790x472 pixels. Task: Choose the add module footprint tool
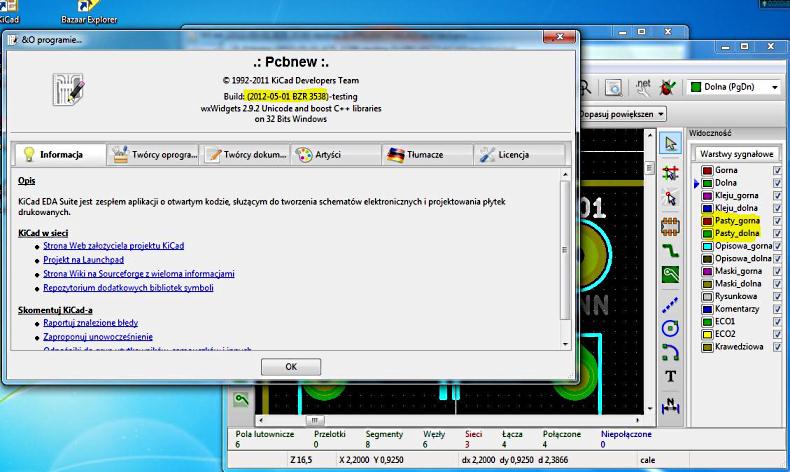click(x=670, y=227)
